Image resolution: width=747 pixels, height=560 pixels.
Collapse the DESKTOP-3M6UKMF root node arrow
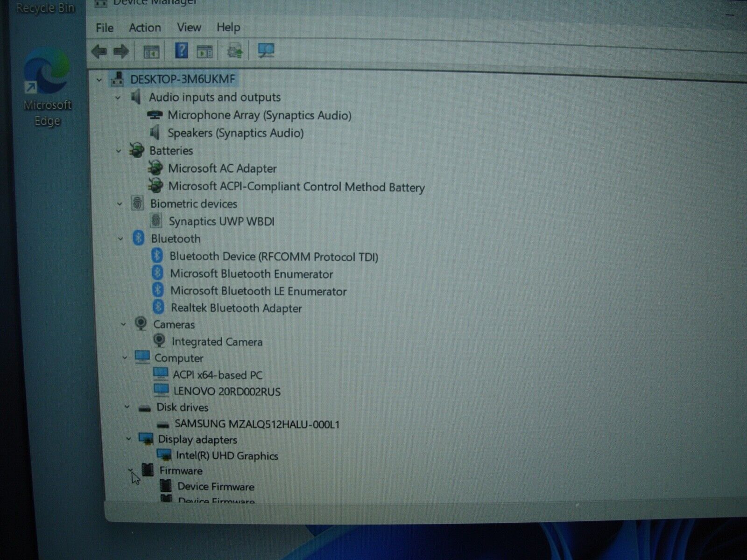(99, 80)
